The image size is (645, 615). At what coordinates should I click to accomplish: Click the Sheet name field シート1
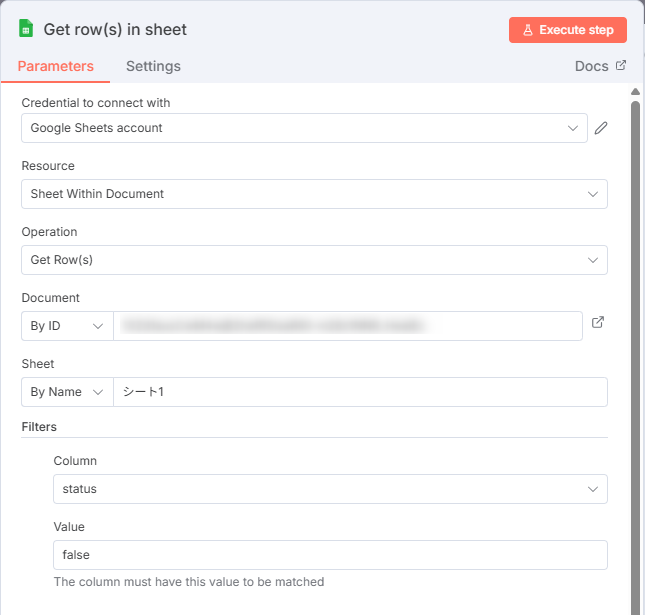tap(360, 392)
